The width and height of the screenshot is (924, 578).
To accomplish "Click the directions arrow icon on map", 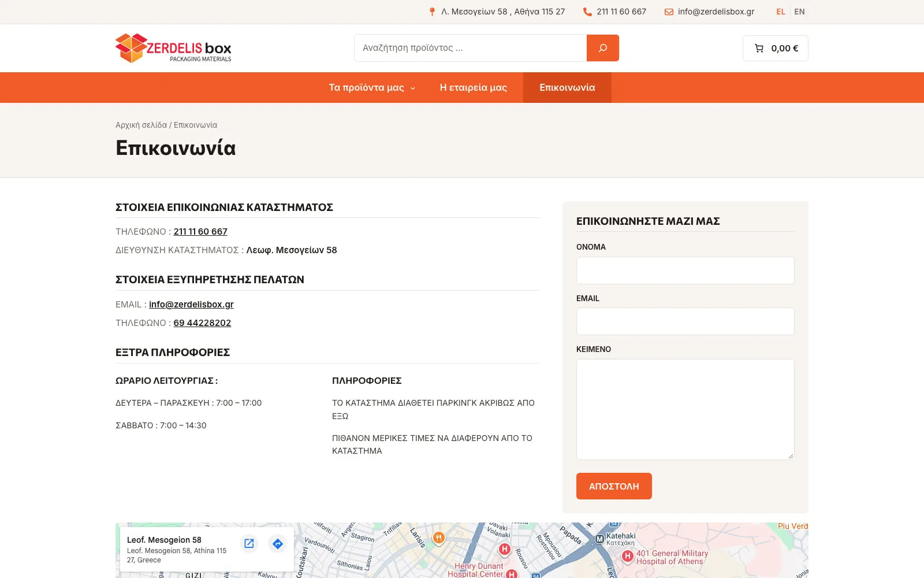I will click(x=278, y=543).
